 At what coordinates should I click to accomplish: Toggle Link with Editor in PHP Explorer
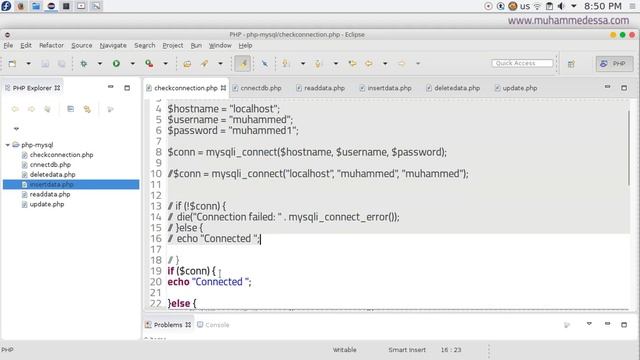point(87,109)
